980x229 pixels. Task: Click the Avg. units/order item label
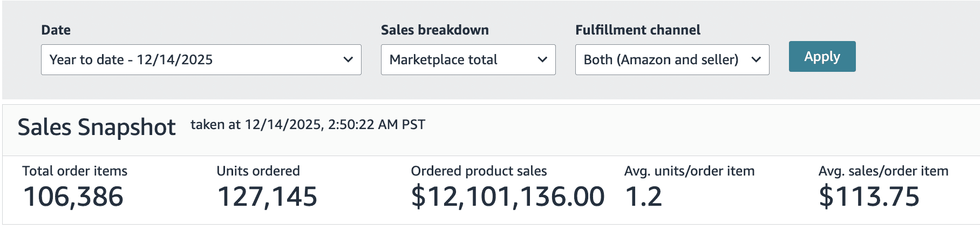coord(689,171)
